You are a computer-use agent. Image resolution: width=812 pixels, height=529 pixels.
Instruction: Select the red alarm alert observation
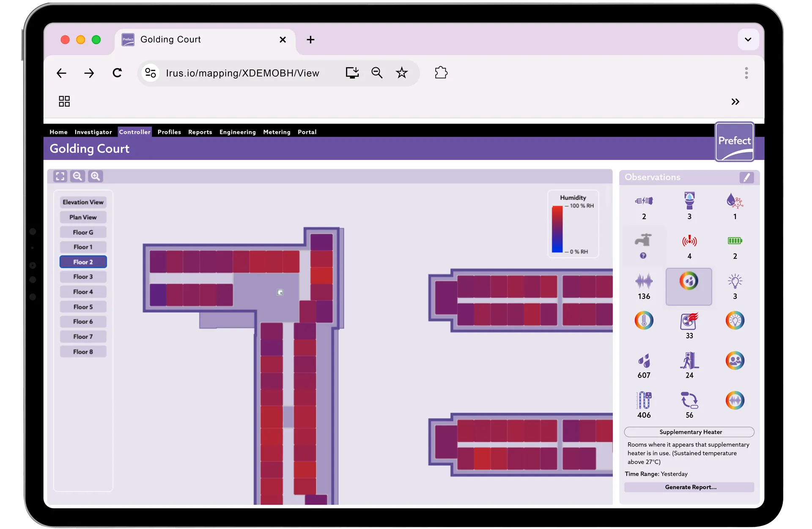pyautogui.click(x=689, y=241)
